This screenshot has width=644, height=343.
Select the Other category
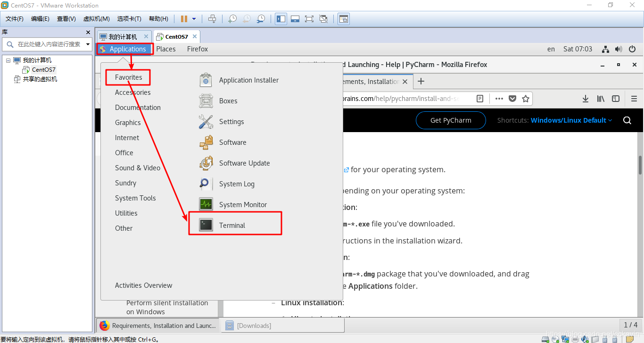pos(124,228)
